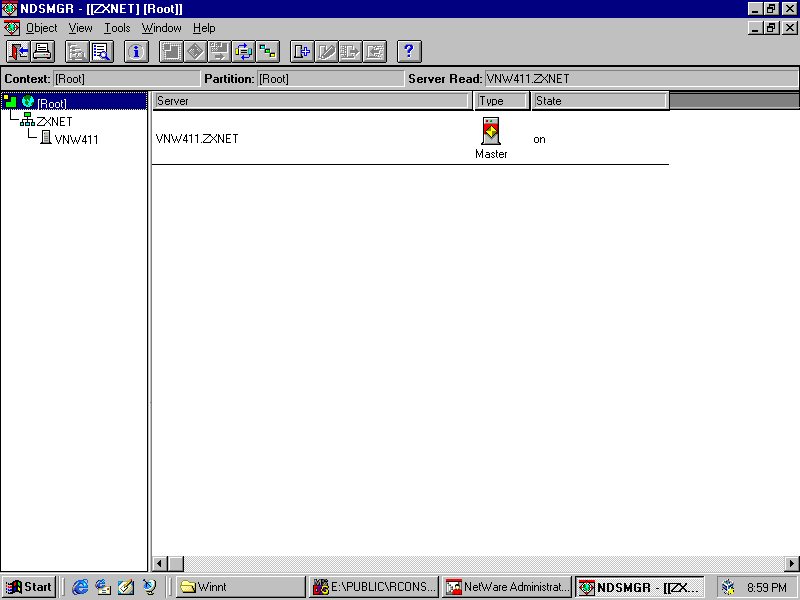Click Internet Explorer quick launch icon
Image resolution: width=800 pixels, height=600 pixels.
pyautogui.click(x=80, y=587)
